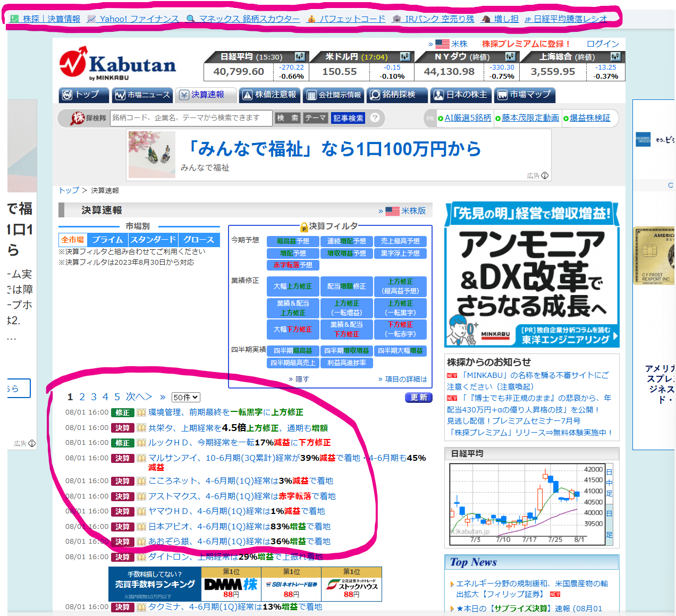
Task: Open the chart icon beside 日経平均 (15:30)
Action: (x=300, y=56)
